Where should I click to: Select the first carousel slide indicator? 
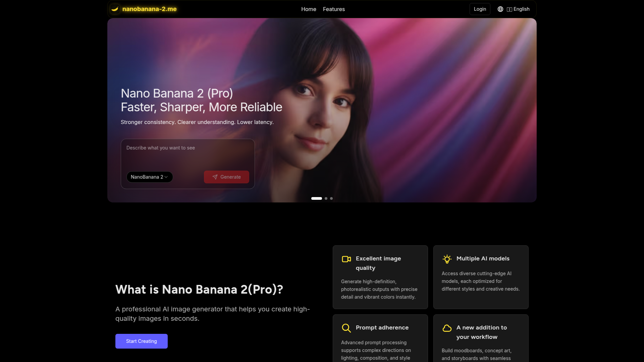(317, 198)
